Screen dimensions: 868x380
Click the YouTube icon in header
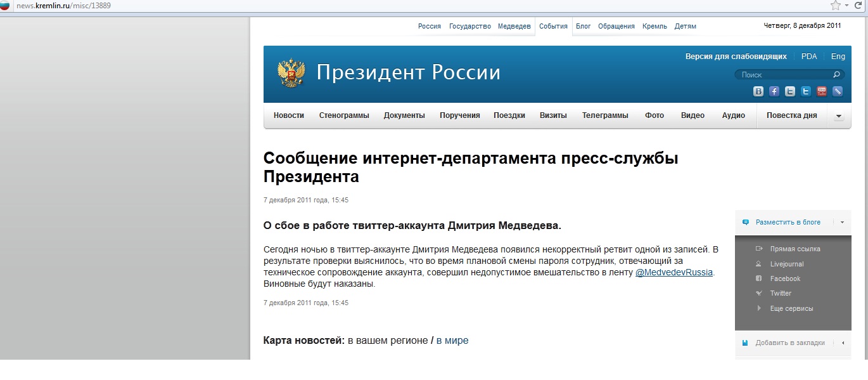tap(822, 91)
